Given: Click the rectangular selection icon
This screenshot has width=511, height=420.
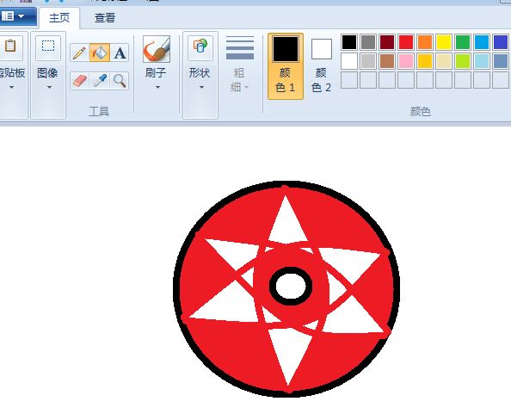Looking at the screenshot, I should [x=48, y=46].
